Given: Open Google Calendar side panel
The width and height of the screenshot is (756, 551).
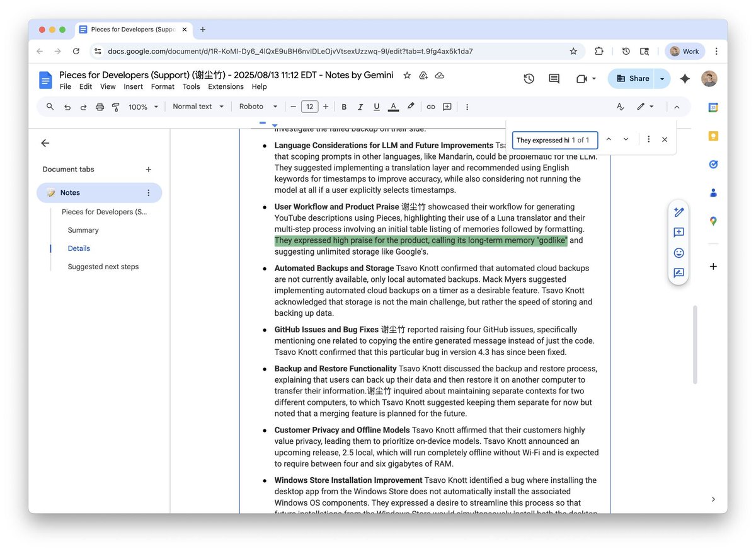Looking at the screenshot, I should (x=713, y=107).
